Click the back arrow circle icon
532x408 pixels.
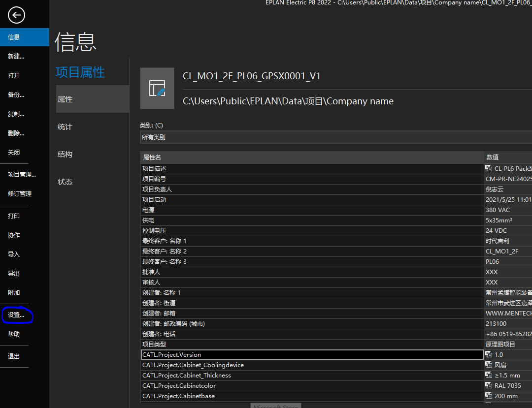pyautogui.click(x=16, y=15)
